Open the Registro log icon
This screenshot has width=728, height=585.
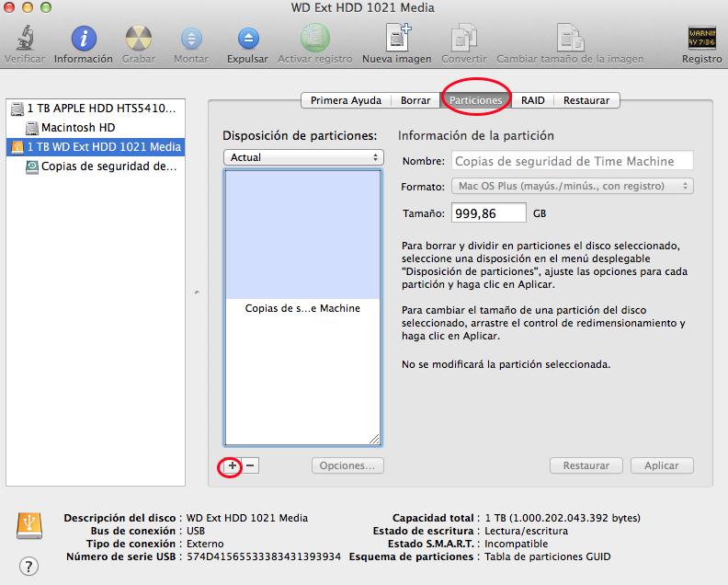701,39
